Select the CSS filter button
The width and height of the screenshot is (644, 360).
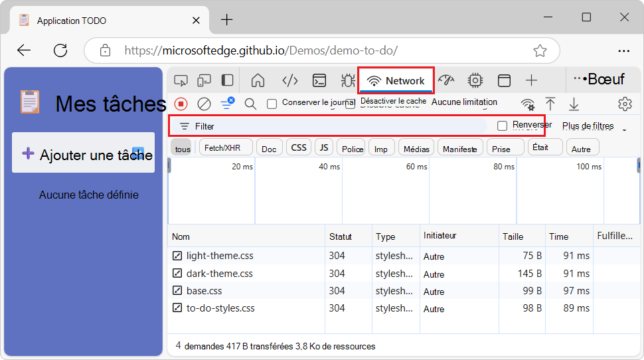tap(299, 147)
